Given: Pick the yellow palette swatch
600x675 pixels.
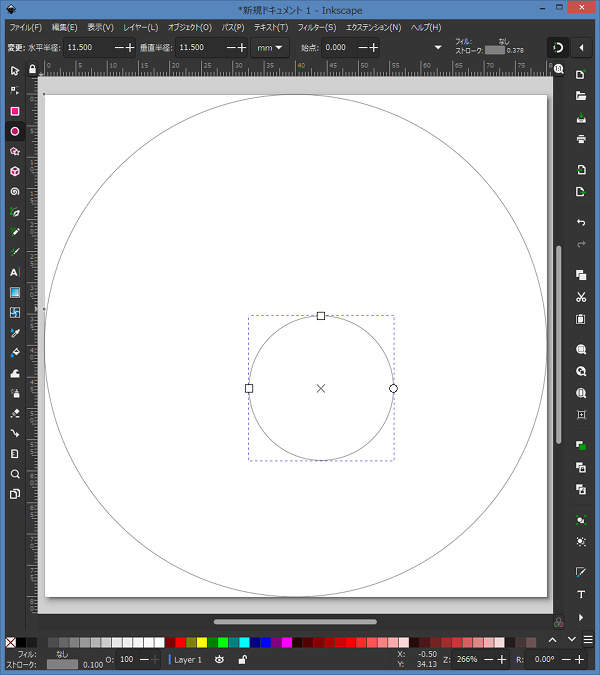Looking at the screenshot, I should pyautogui.click(x=202, y=643).
